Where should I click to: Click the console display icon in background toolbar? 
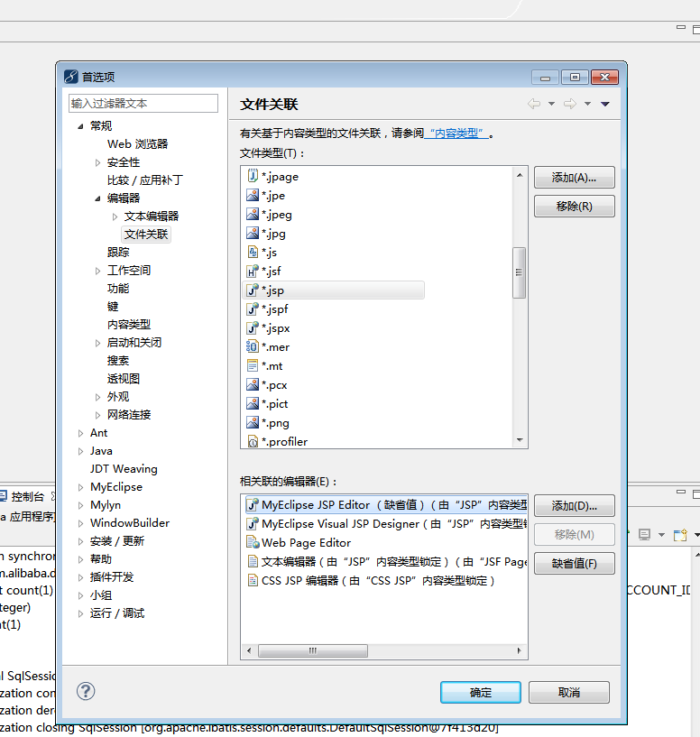[644, 534]
